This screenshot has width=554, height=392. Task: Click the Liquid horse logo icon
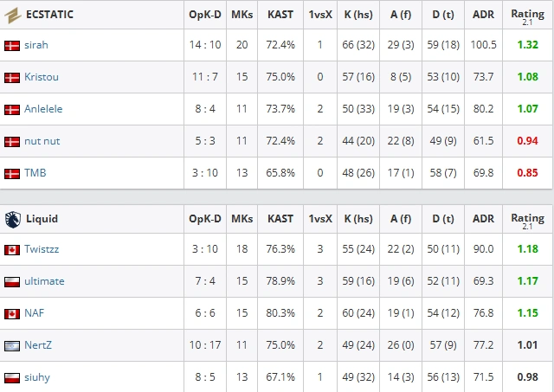13,219
